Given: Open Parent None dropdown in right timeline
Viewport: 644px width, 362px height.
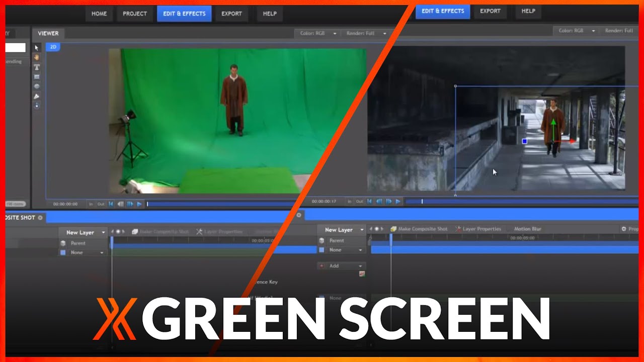Looking at the screenshot, I should pyautogui.click(x=346, y=250).
